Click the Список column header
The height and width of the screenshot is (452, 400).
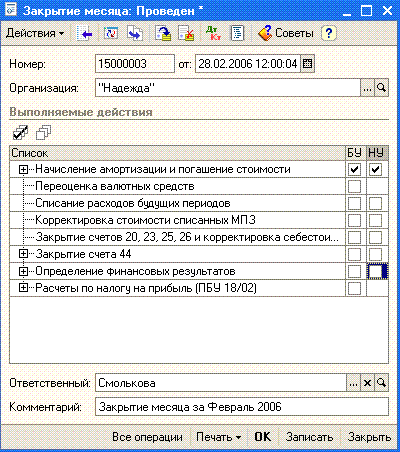(178, 153)
